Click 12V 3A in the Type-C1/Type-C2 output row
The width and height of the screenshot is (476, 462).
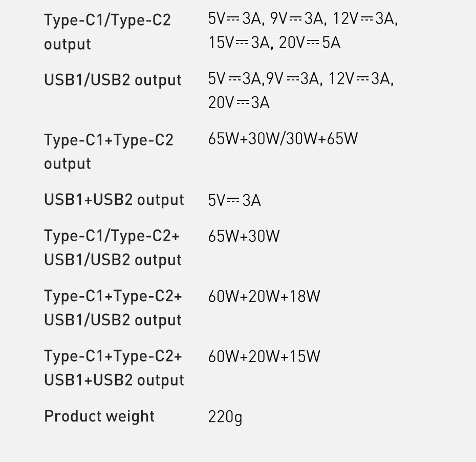tap(364, 19)
